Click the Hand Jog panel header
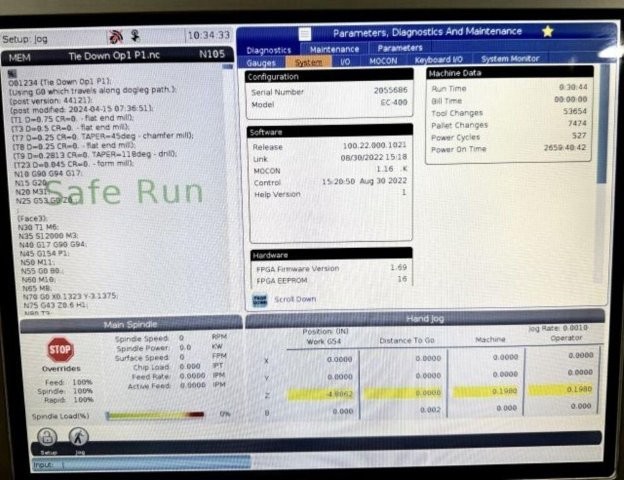This screenshot has width=624, height=480. [x=425, y=318]
